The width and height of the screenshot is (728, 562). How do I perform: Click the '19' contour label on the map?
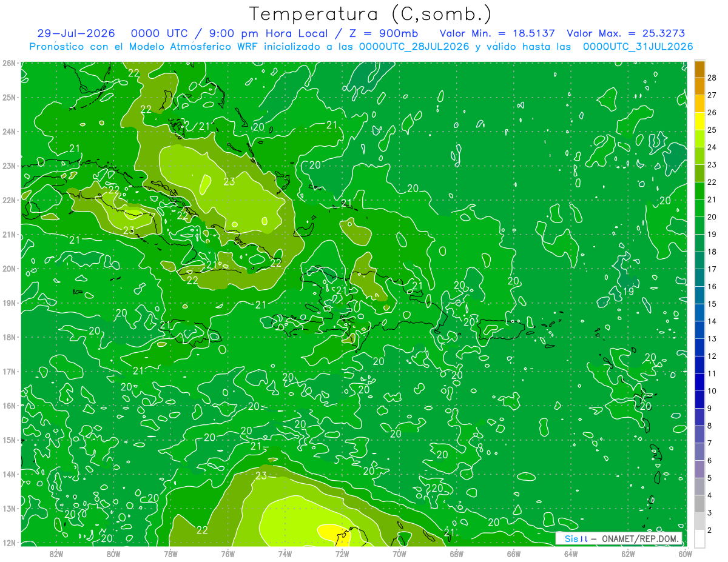pyautogui.click(x=629, y=292)
